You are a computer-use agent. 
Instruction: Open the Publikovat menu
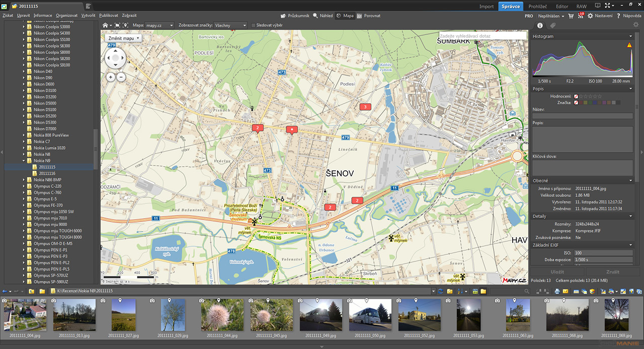click(x=108, y=16)
